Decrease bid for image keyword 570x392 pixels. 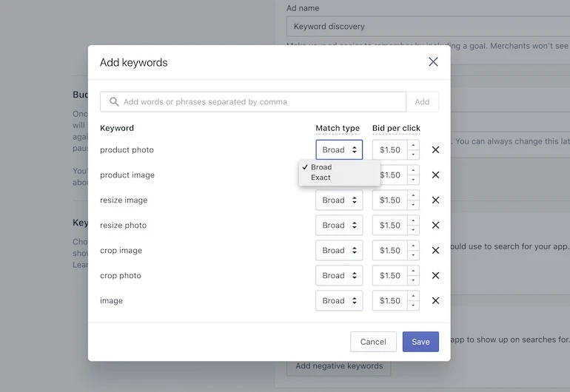coord(413,305)
